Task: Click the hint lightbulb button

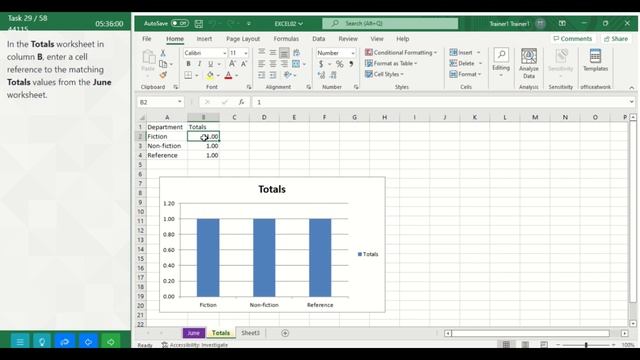Action: (42, 342)
